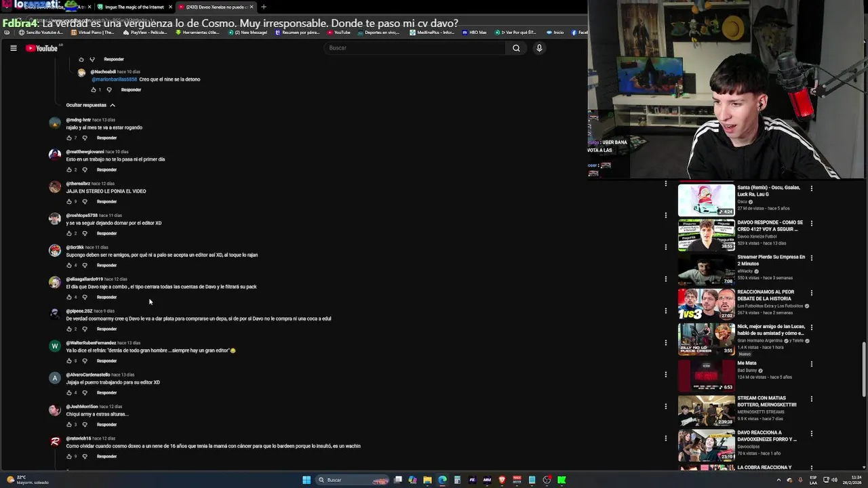Click the search magnifier button
This screenshot has height=488, width=868.
pos(516,48)
